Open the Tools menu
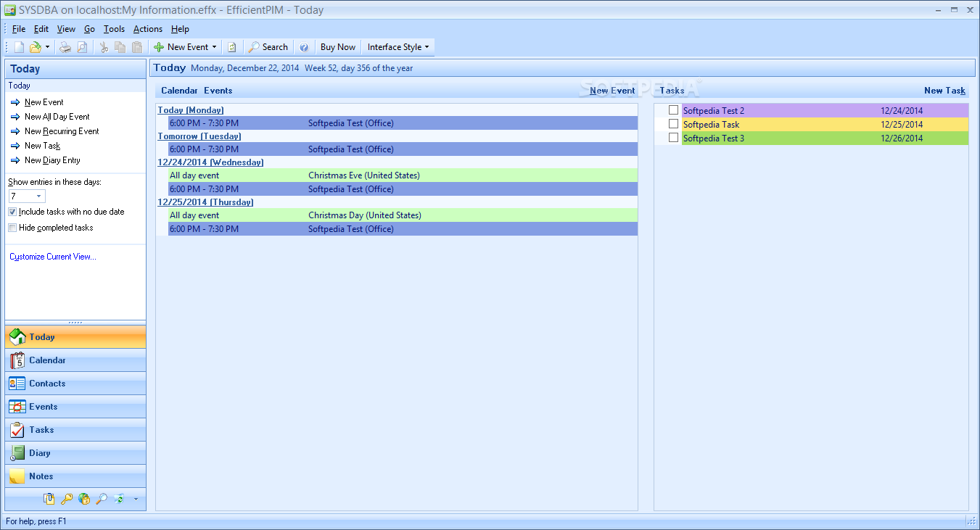Viewport: 980px width, 530px height. click(114, 29)
